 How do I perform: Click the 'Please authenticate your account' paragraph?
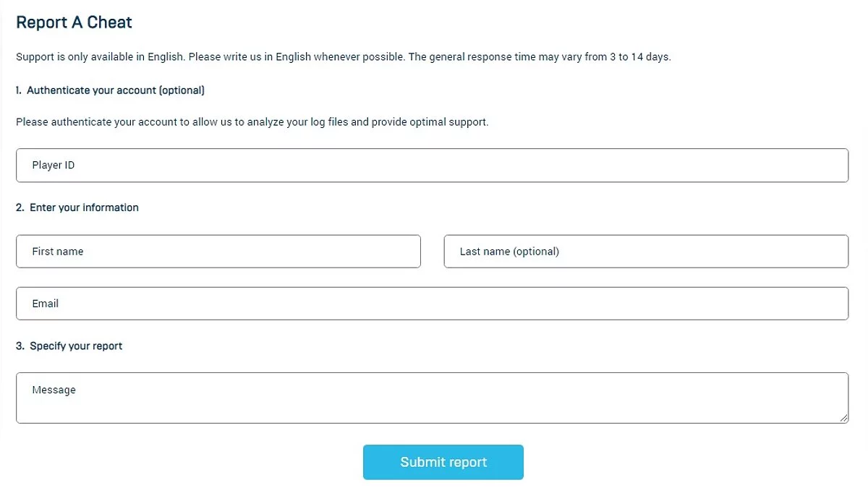(252, 122)
